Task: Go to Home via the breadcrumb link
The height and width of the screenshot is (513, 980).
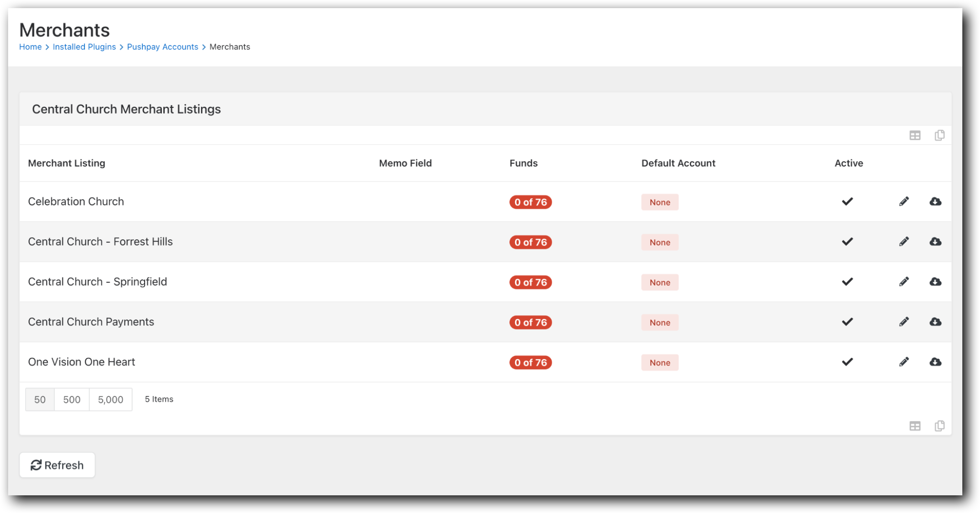Action: [30, 46]
